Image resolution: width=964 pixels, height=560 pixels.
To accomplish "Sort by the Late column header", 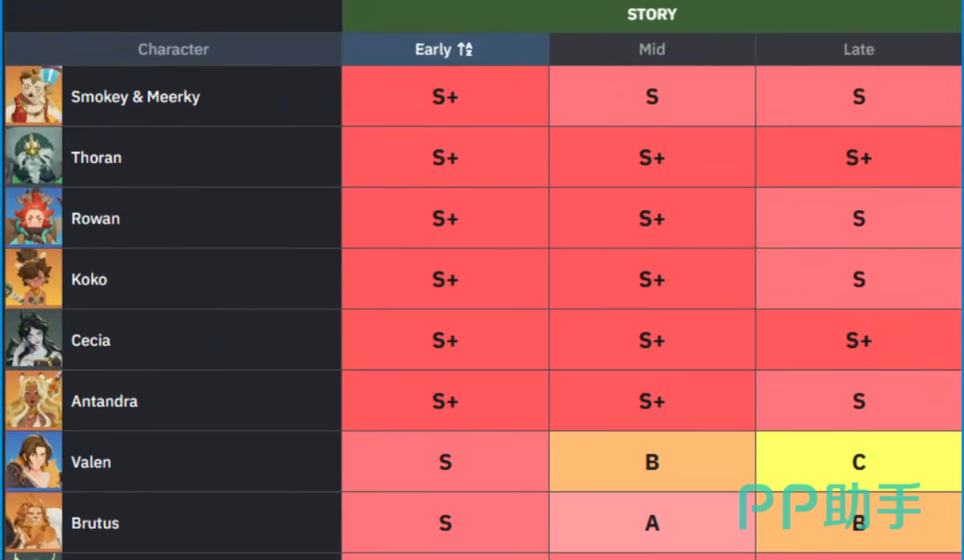I will (x=858, y=49).
